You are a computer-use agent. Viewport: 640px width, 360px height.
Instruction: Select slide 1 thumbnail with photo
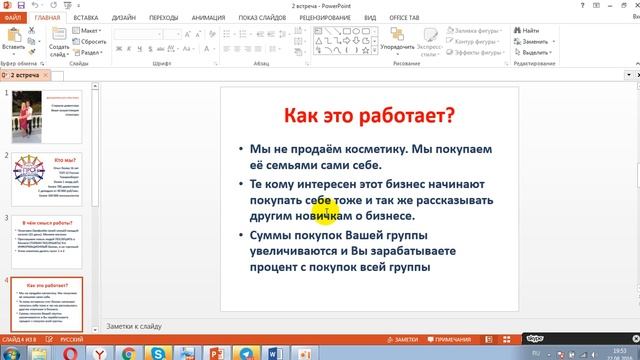click(x=47, y=117)
